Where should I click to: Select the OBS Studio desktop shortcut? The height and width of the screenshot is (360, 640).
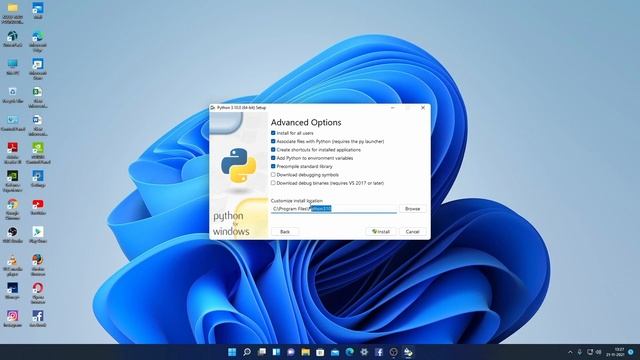point(13,235)
